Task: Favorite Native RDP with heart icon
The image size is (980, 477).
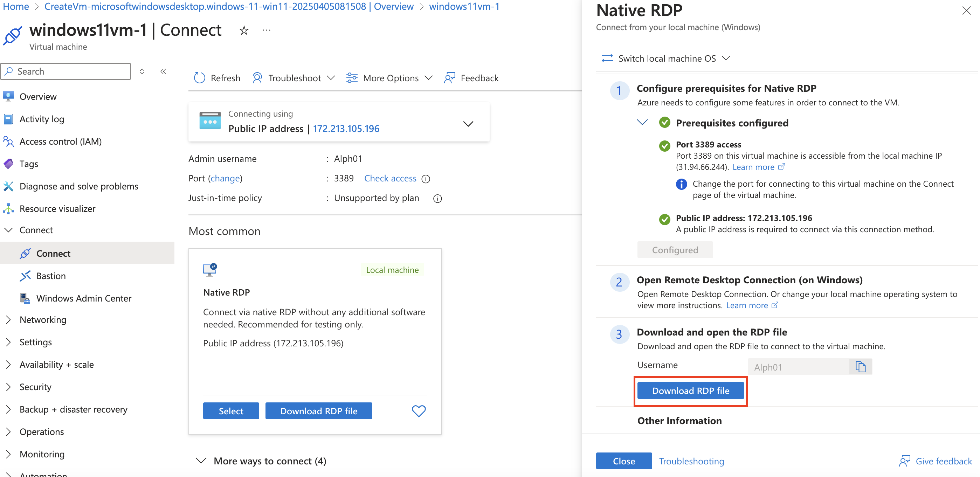Action: [x=419, y=411]
